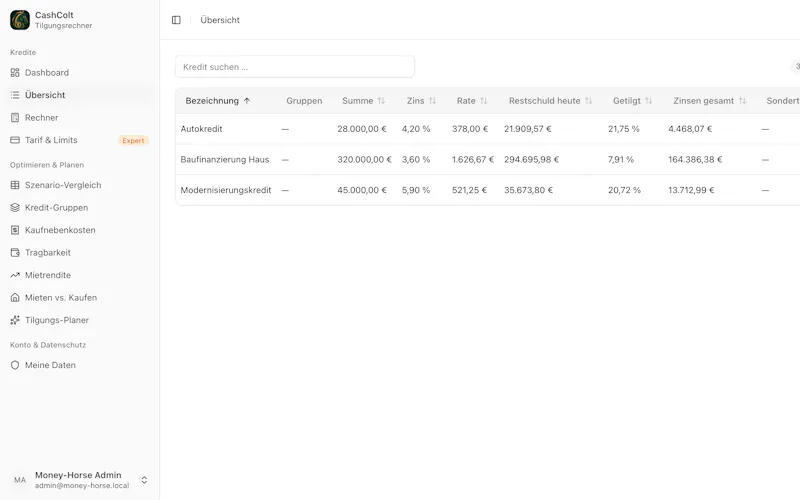Screen dimensions: 800x500
Task: Focus the Kredit suchen search field
Action: click(295, 67)
